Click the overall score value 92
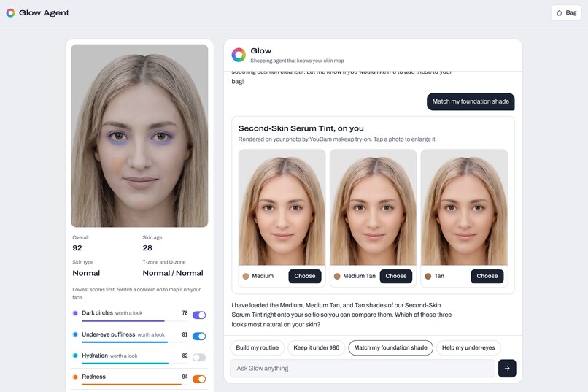Viewport: 588px width, 392px height. (x=77, y=248)
